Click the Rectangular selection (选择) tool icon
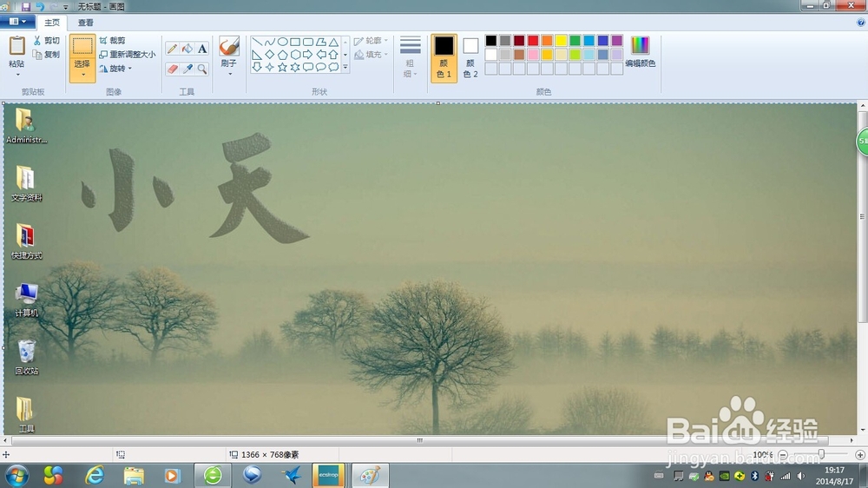The height and width of the screenshot is (488, 868). [82, 46]
